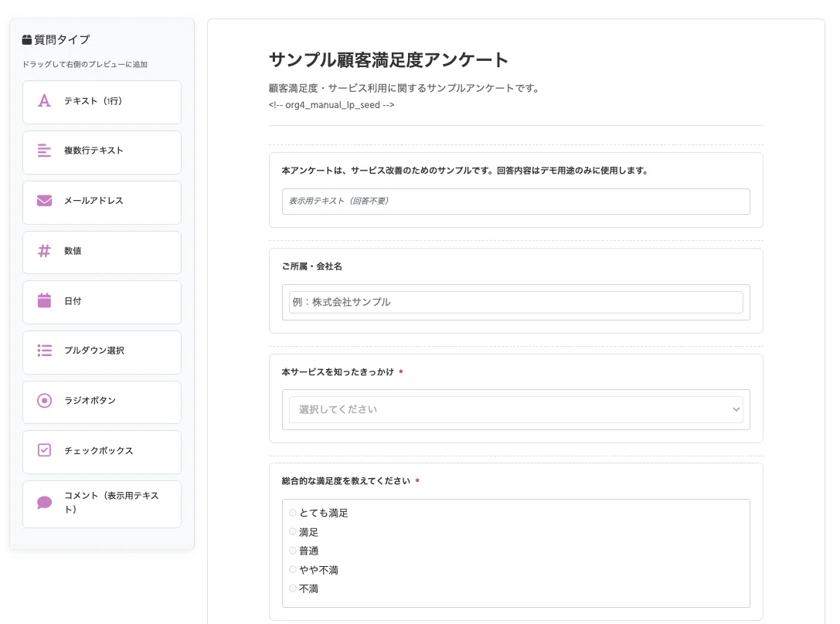The image size is (840, 624).
Task: Select the 満足 radio option
Action: (x=293, y=531)
